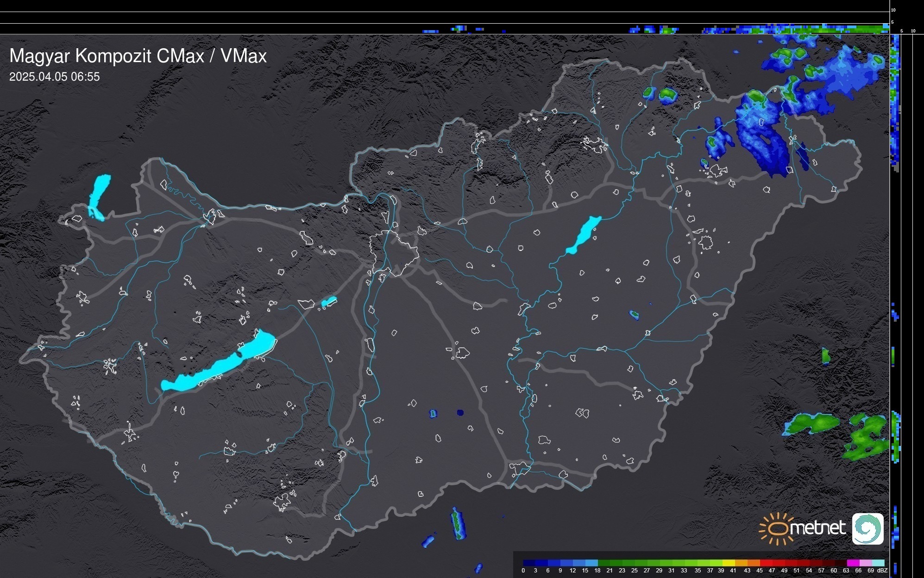924x578 pixels.
Task: Select the magenta 63 dBZ color swatch
Action: pyautogui.click(x=852, y=563)
